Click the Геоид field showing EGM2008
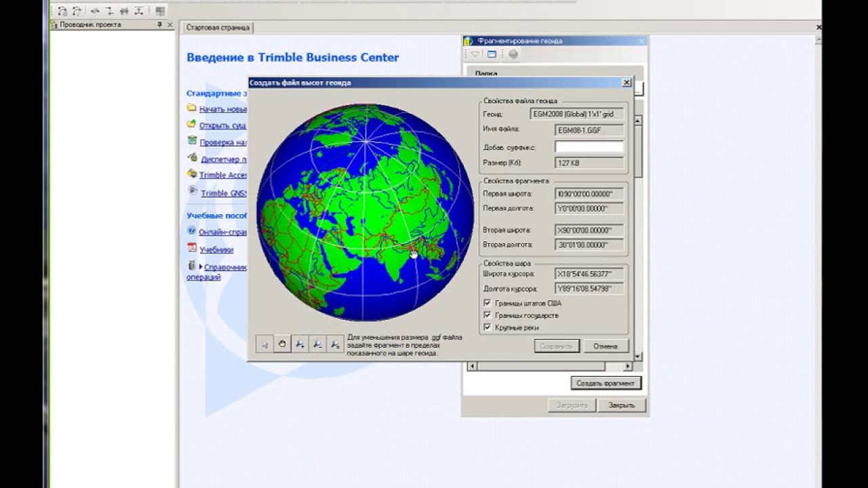The width and height of the screenshot is (868, 488). pyautogui.click(x=576, y=114)
